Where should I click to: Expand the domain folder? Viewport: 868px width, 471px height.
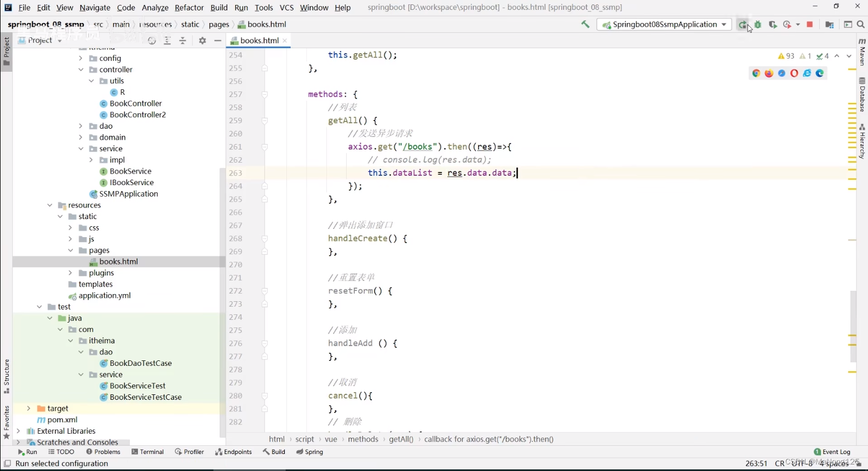pos(81,137)
